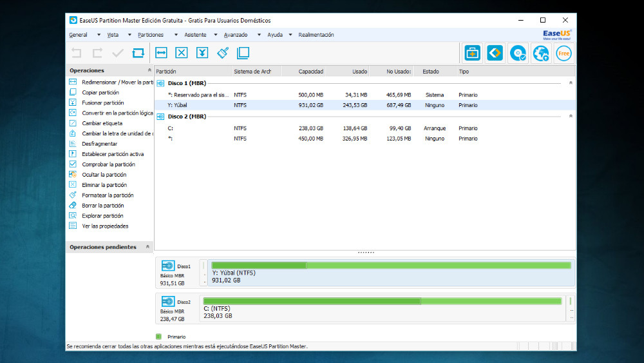Screen dimensions: 644x363
Task: Click Formatear la partición operation
Action: [x=108, y=195]
